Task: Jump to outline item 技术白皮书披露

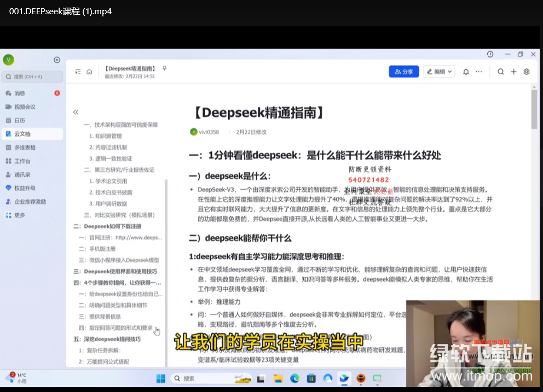Action: point(111,192)
